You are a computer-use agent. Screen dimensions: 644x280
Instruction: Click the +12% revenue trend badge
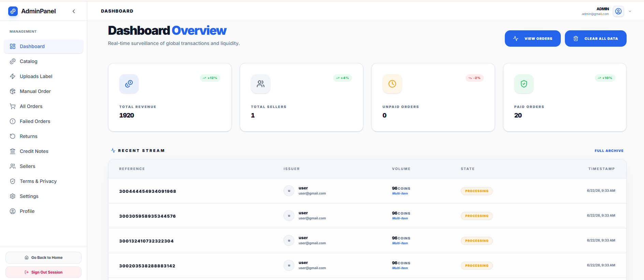pos(210,78)
